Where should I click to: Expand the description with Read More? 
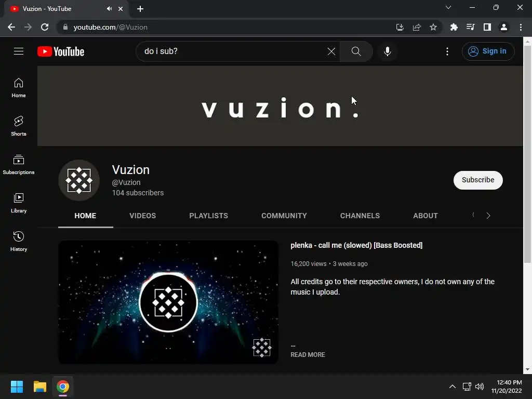pos(308,354)
